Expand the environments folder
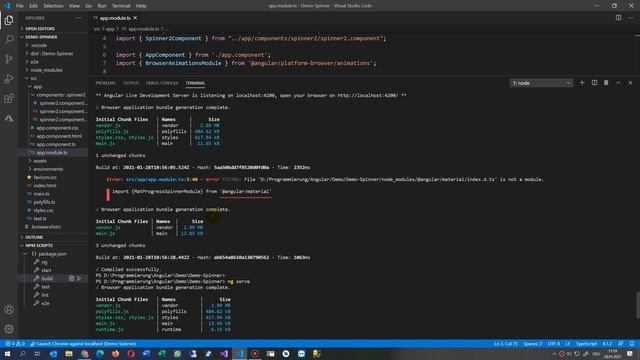Image resolution: width=640 pixels, height=360 pixels. pos(53,169)
